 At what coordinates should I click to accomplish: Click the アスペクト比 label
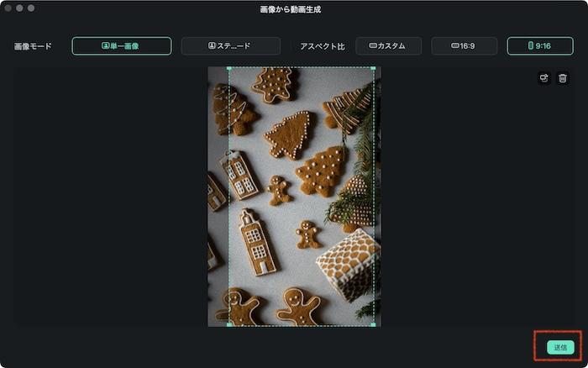(323, 46)
